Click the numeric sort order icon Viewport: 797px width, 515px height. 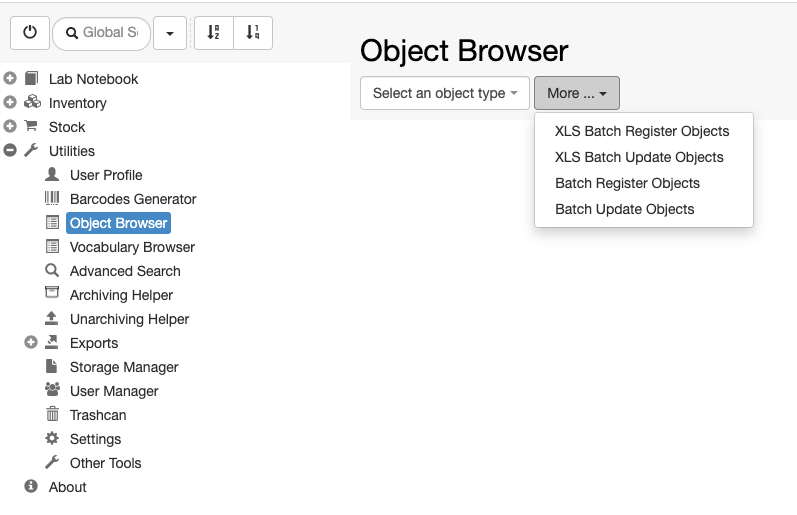[253, 33]
